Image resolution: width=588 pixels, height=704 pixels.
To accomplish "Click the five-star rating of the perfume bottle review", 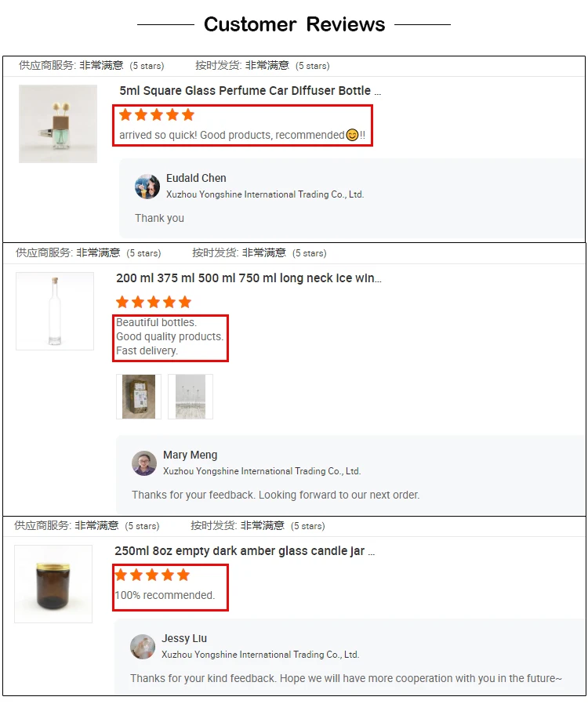I will click(x=157, y=115).
